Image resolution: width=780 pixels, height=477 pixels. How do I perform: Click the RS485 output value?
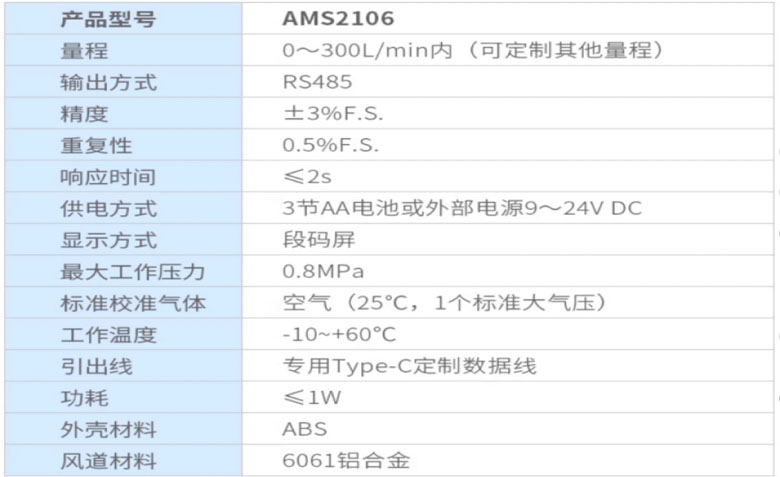click(317, 82)
